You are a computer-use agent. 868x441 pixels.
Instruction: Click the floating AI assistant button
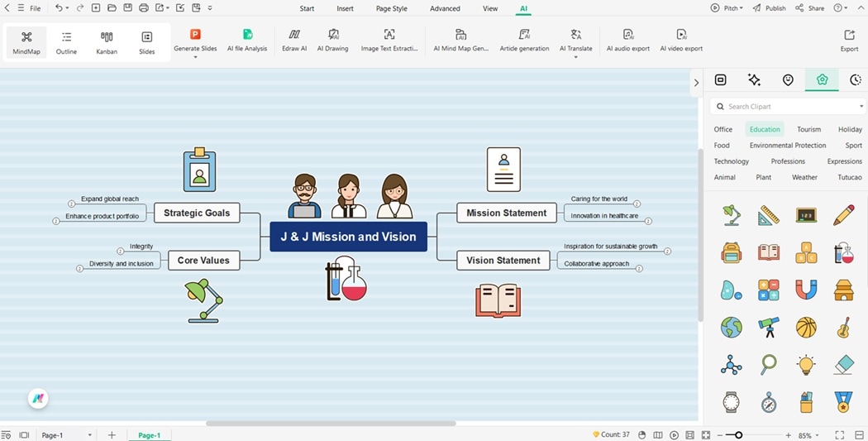point(38,398)
